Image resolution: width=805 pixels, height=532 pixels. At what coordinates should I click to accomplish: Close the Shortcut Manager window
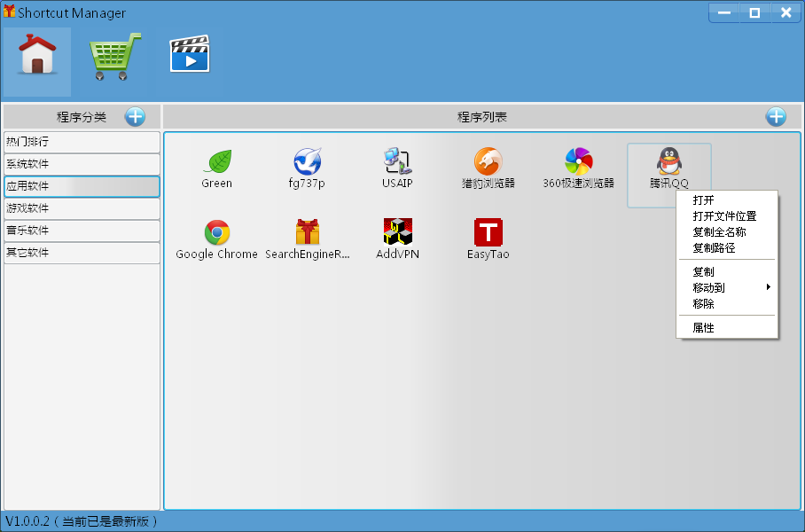785,12
